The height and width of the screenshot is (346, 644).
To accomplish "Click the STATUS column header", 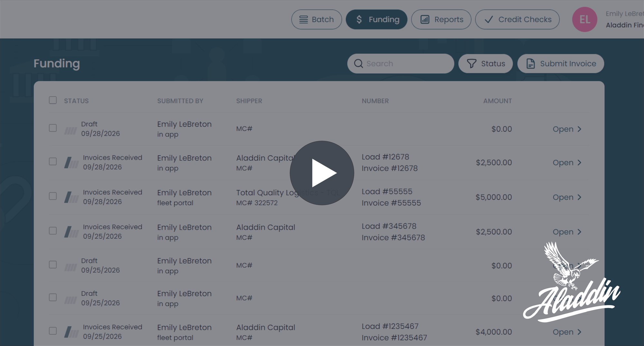I will click(x=76, y=101).
